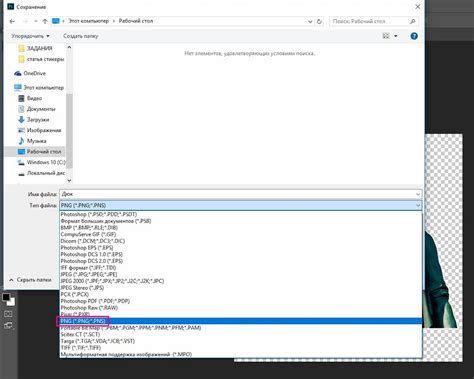Select the highlighted PNG format
Image resolution: width=474 pixels, height=379 pixels.
[241, 321]
